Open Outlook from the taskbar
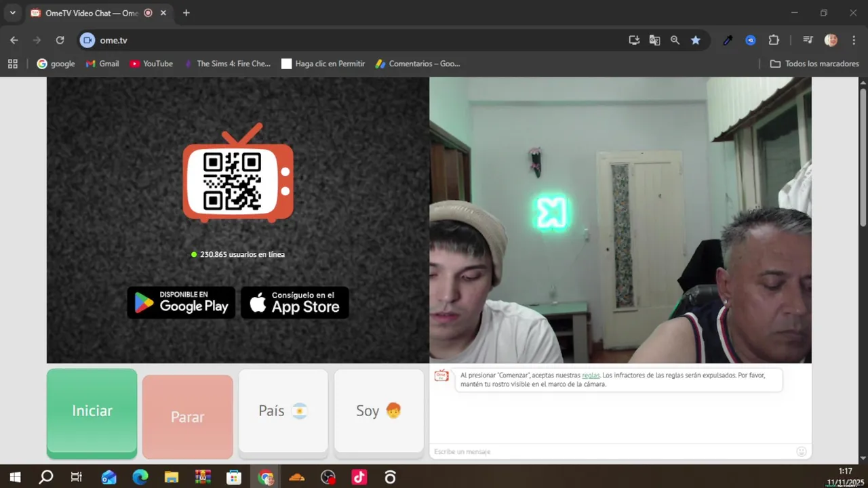868x488 pixels. tap(108, 477)
